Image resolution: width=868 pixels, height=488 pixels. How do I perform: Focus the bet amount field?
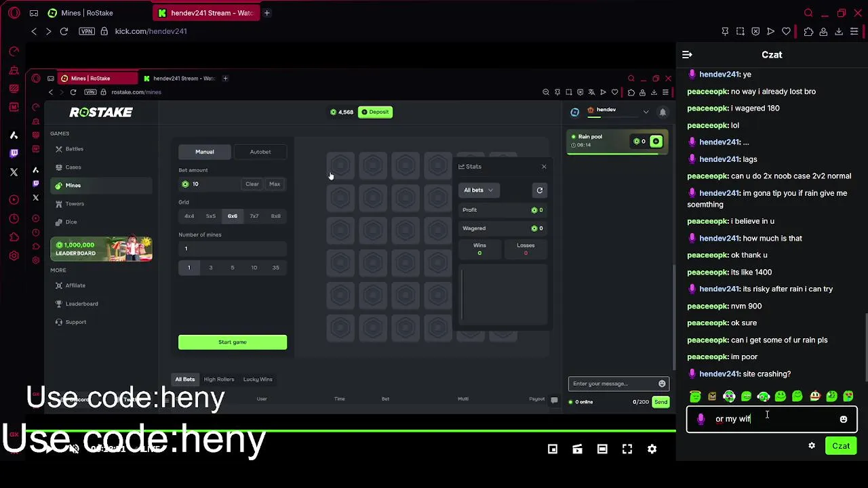coord(210,184)
